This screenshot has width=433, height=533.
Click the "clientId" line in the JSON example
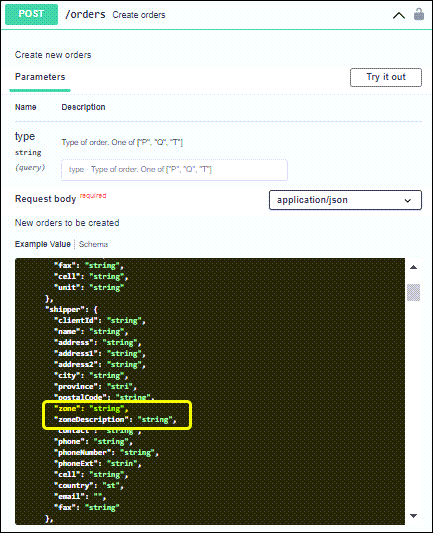click(x=100, y=321)
